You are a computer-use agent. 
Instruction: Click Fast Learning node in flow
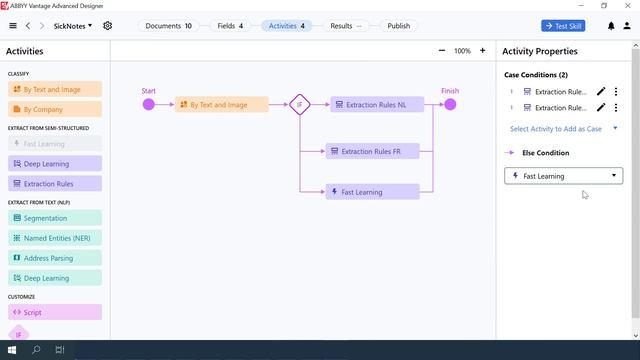[x=372, y=192]
